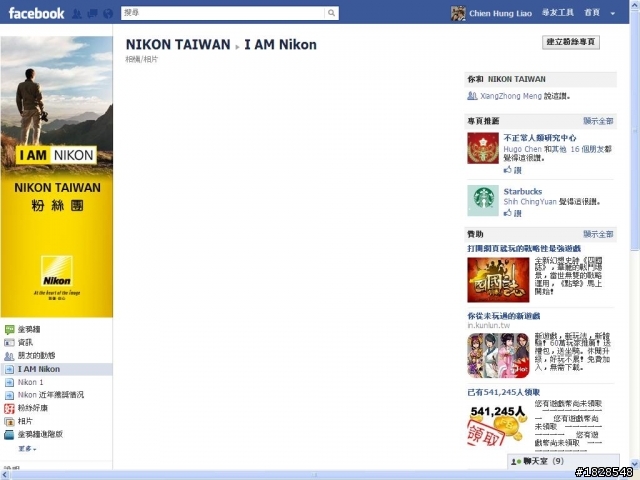Click the vertical scrollbar thumb

click(x=635, y=131)
